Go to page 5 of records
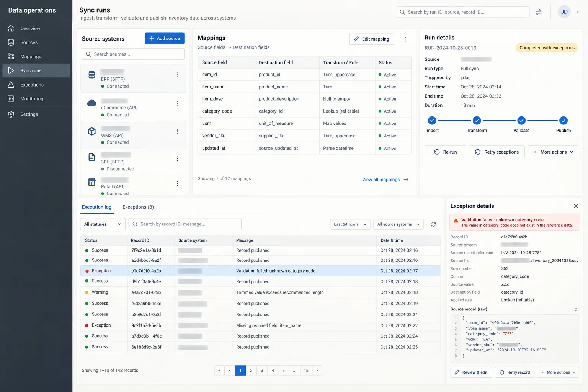Image resolution: width=588 pixels, height=392 pixels. 284,371
